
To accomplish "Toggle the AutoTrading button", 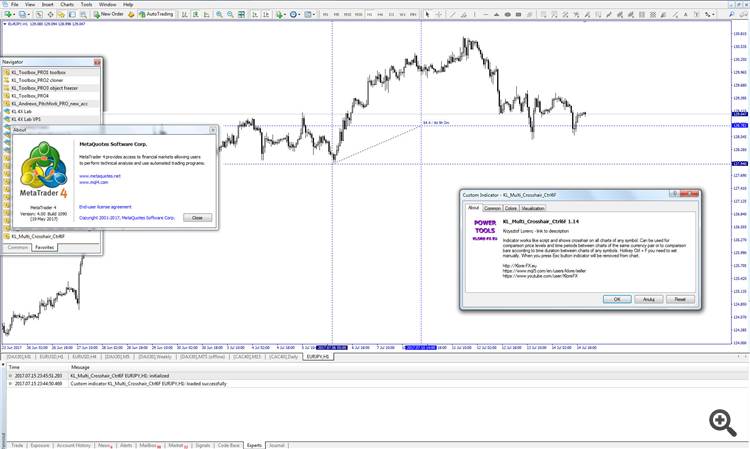I will 156,14.
